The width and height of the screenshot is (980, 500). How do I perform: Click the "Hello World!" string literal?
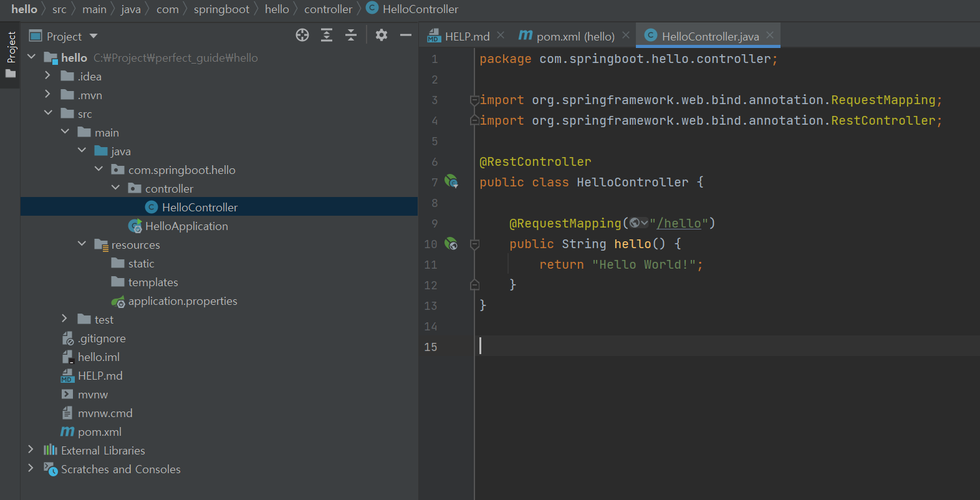pos(644,264)
